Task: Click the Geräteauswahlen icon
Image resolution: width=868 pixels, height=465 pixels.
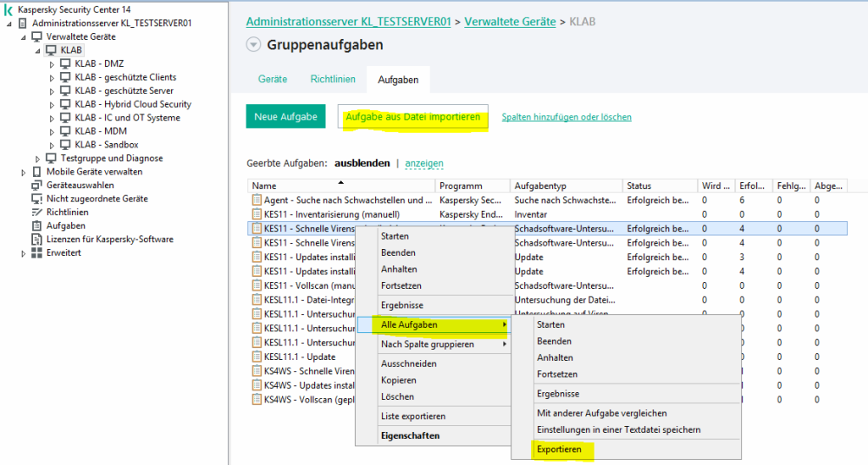Action: point(36,185)
